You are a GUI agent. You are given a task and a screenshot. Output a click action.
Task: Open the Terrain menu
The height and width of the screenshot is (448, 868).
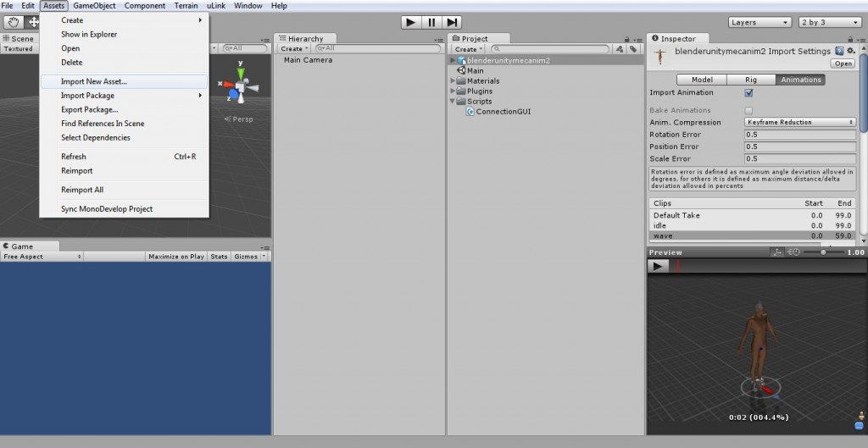click(186, 6)
